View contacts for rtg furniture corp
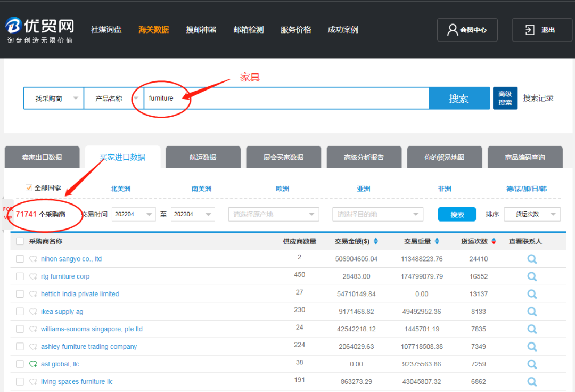Screen dimensions: 575x392 pyautogui.click(x=532, y=276)
